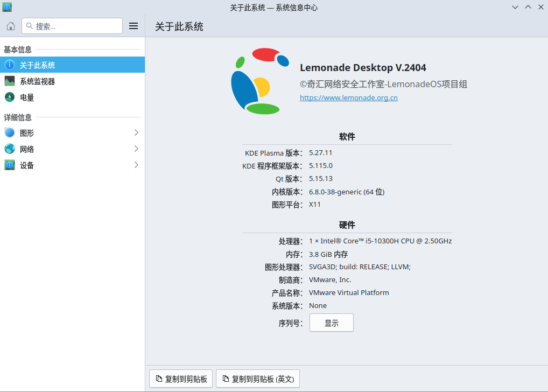This screenshot has width=548, height=392.
Task: Click the 关于此系统 page heading
Action: click(x=179, y=26)
